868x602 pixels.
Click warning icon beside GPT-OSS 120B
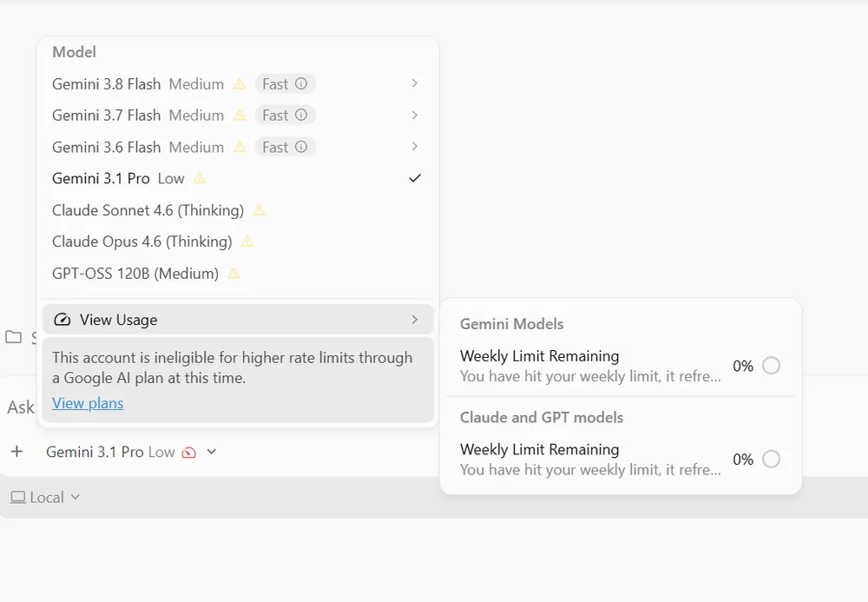pos(234,273)
